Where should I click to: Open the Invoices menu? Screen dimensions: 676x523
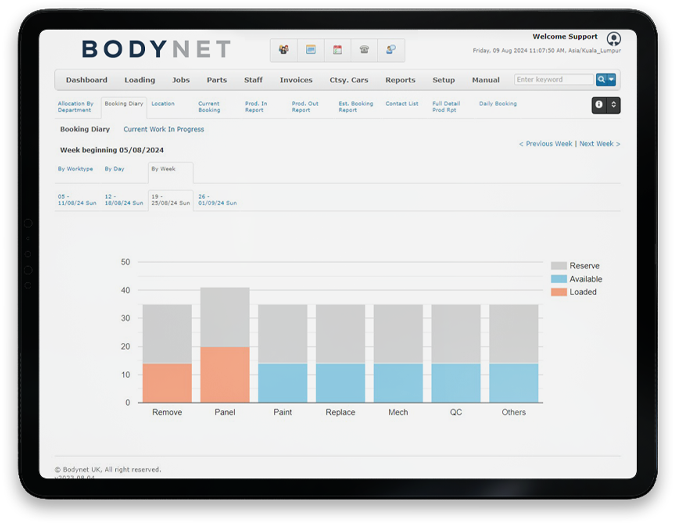(x=296, y=80)
